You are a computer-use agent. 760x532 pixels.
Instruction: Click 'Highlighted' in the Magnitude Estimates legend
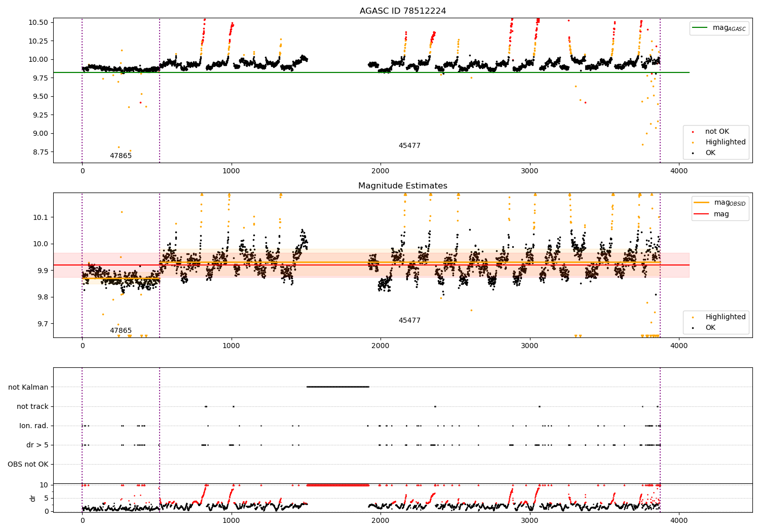[726, 317]
